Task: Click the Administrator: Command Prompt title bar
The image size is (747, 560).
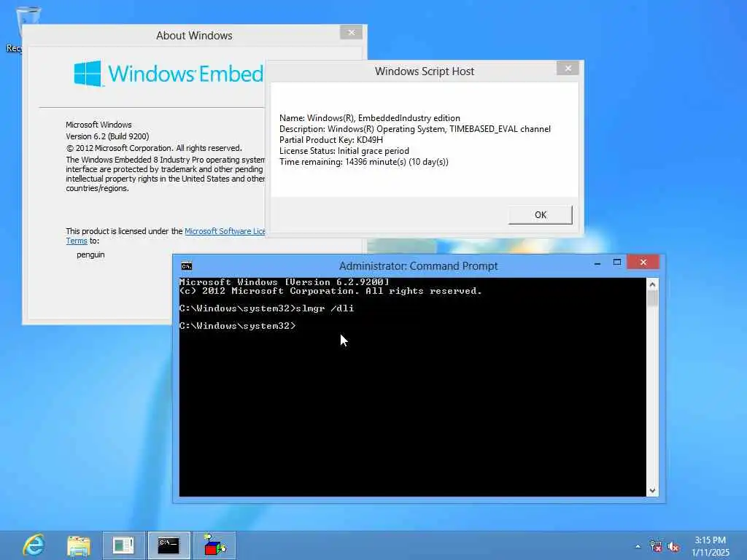Action: click(x=418, y=265)
